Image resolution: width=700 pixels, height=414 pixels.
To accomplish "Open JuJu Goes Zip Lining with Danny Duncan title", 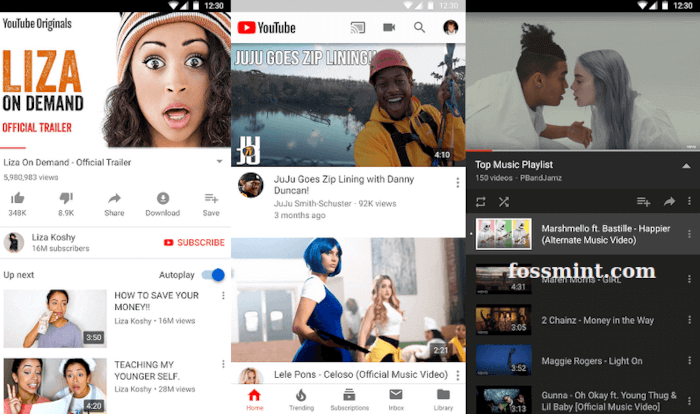I will click(344, 184).
